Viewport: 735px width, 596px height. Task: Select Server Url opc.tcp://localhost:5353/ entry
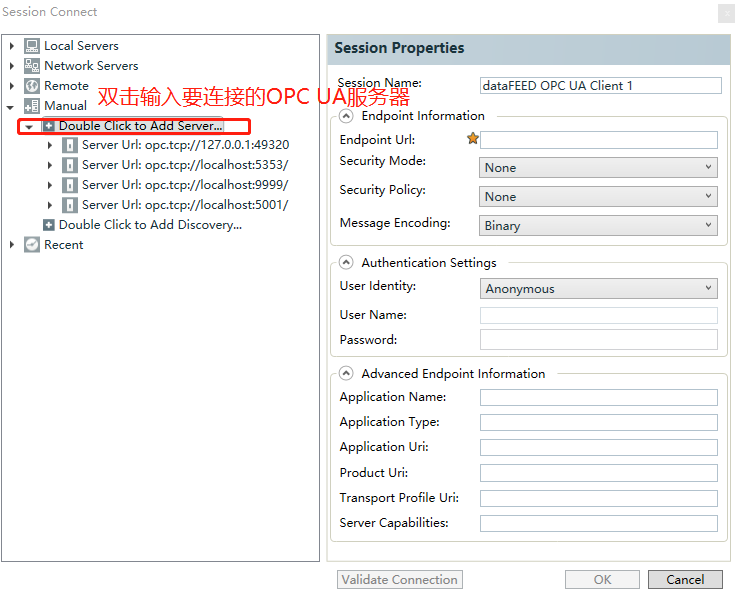(x=185, y=165)
